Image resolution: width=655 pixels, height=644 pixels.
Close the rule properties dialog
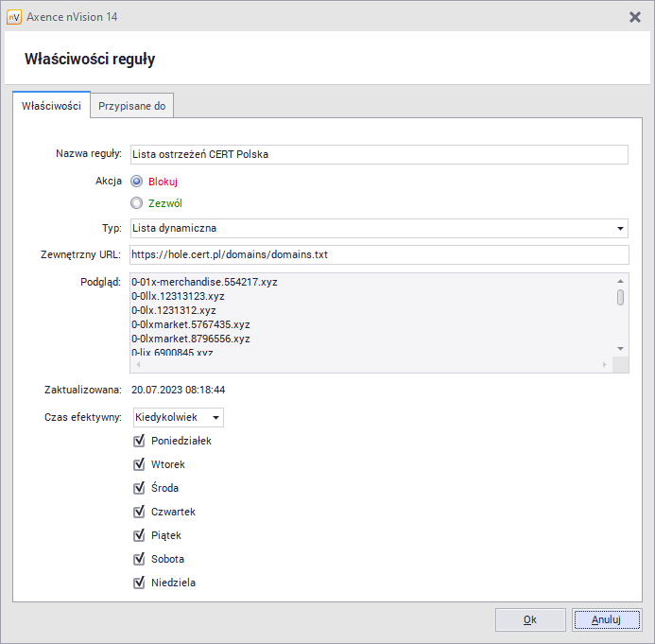(634, 17)
